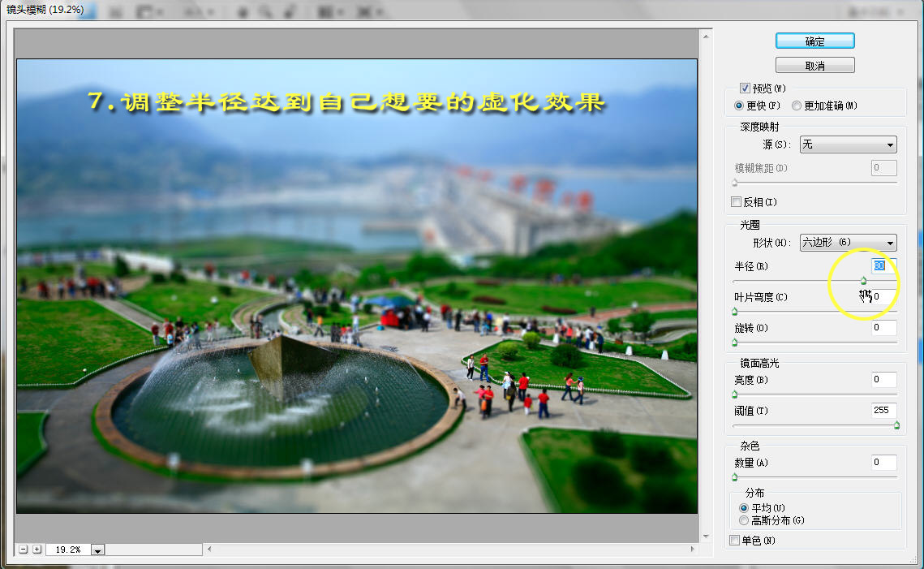The image size is (924, 569).
Task: Select the 更快 (Faster) radio button
Action: click(x=739, y=106)
